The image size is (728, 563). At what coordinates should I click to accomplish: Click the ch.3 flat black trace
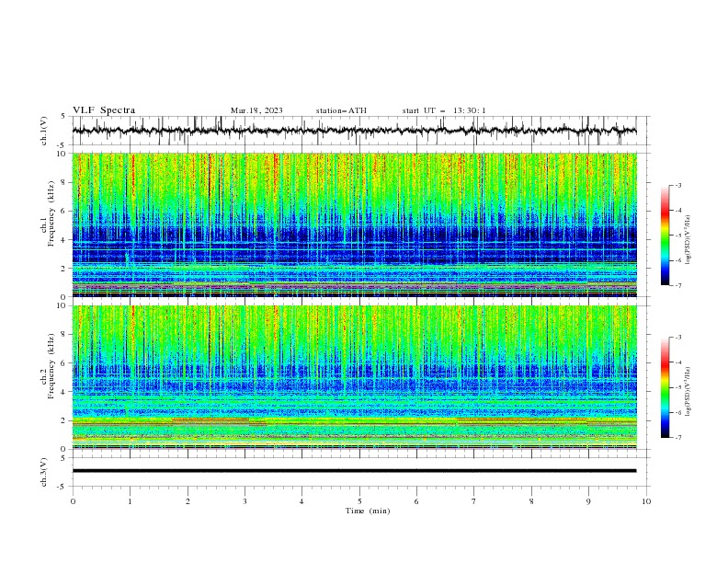354,471
